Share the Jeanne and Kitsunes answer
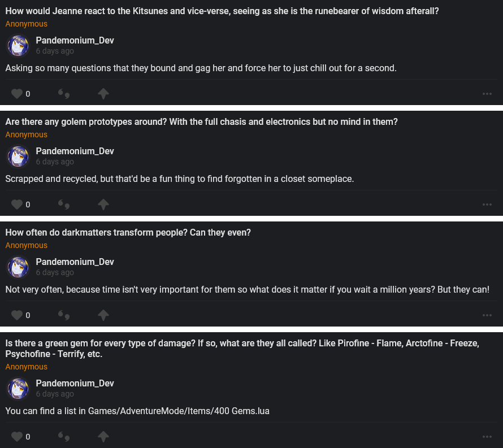 click(x=103, y=94)
